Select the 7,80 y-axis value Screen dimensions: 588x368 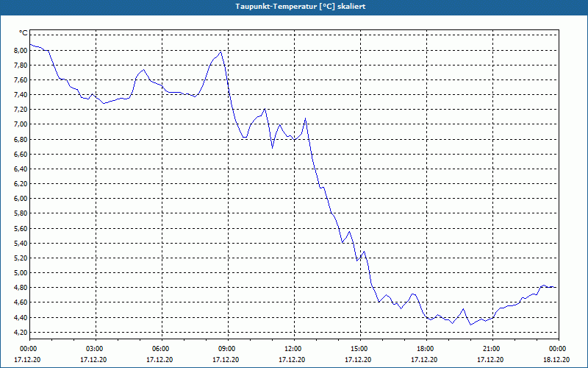[21, 66]
